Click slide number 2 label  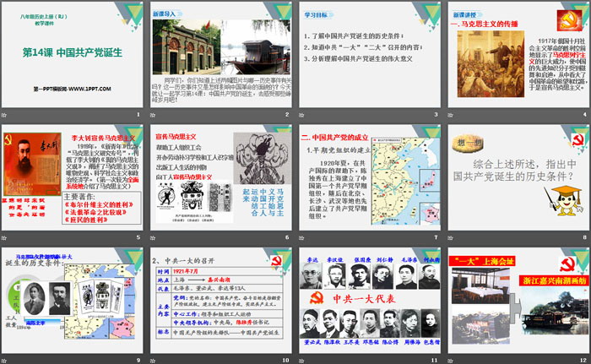(x=287, y=114)
